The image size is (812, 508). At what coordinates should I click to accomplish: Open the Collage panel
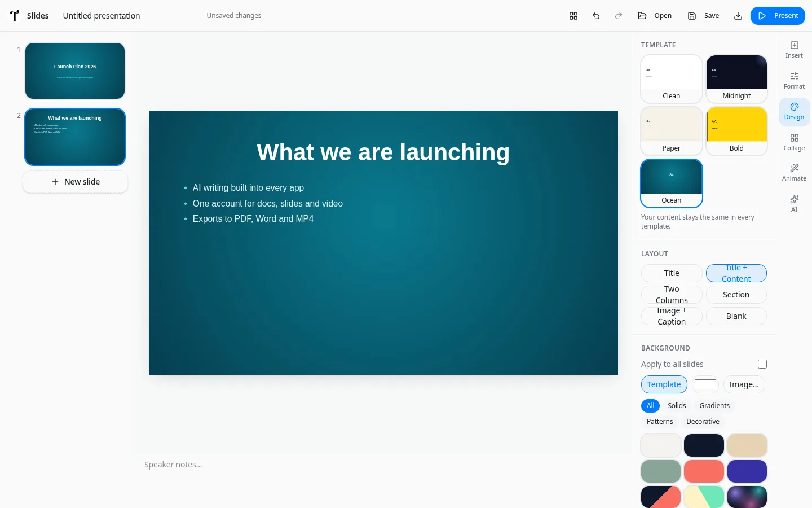coord(794,142)
